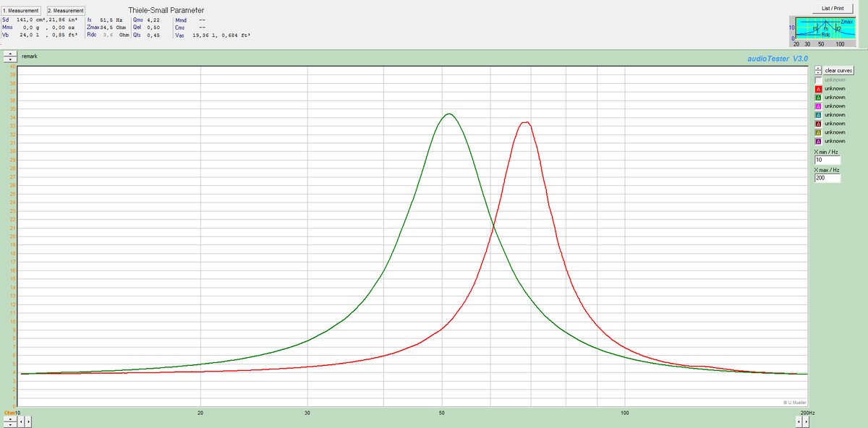868x428 pixels.
Task: Select the purple curve A marker
Action: [x=818, y=141]
